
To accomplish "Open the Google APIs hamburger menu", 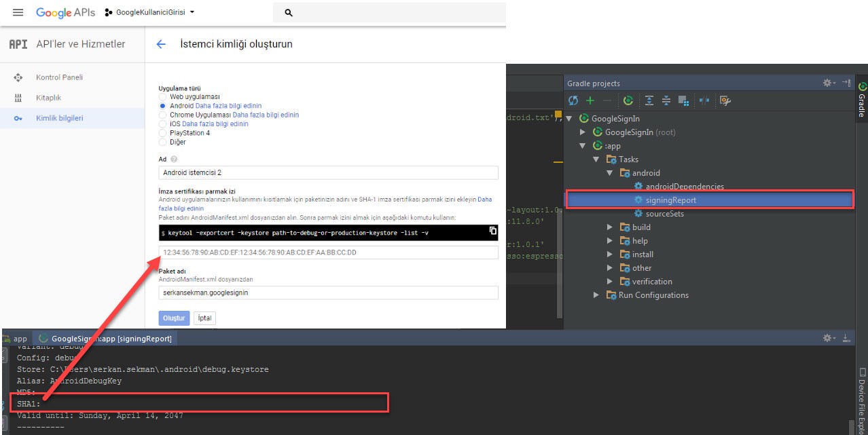I will tap(18, 13).
